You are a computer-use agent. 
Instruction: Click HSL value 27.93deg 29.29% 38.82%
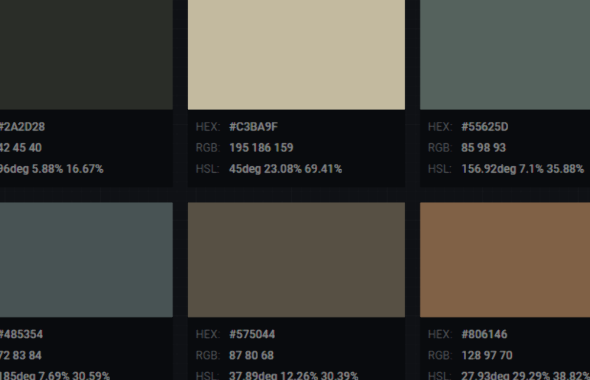[x=526, y=375]
